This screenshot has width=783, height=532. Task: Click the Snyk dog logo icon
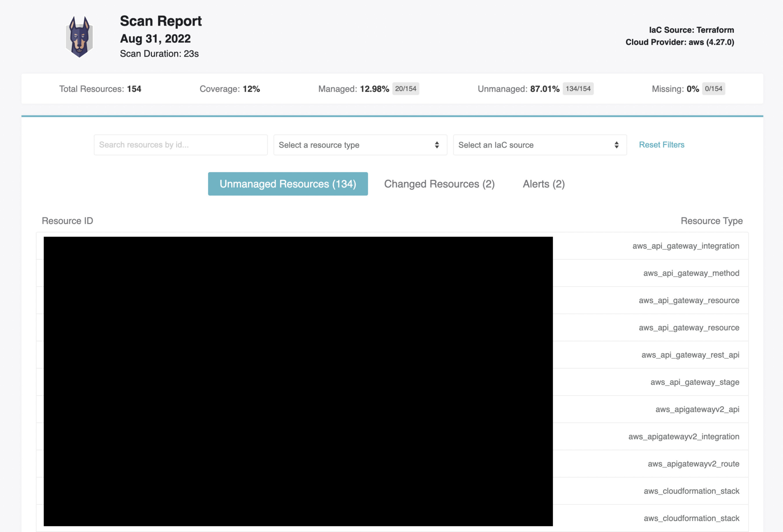(79, 37)
